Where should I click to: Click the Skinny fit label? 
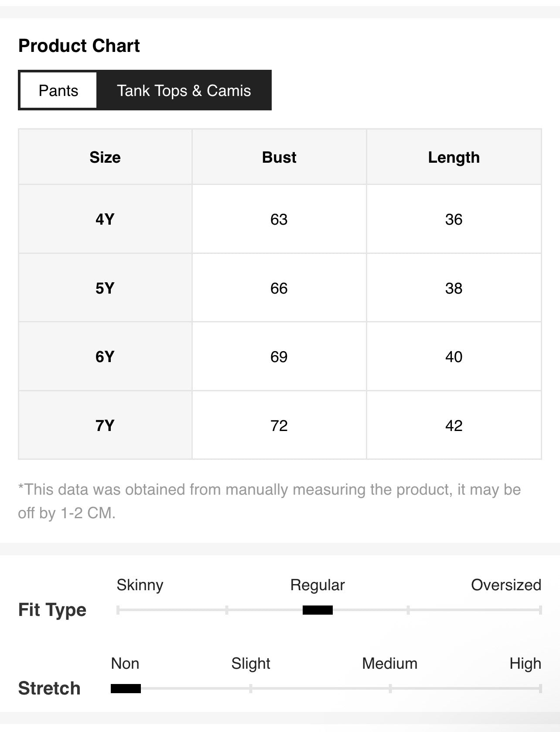pos(140,585)
